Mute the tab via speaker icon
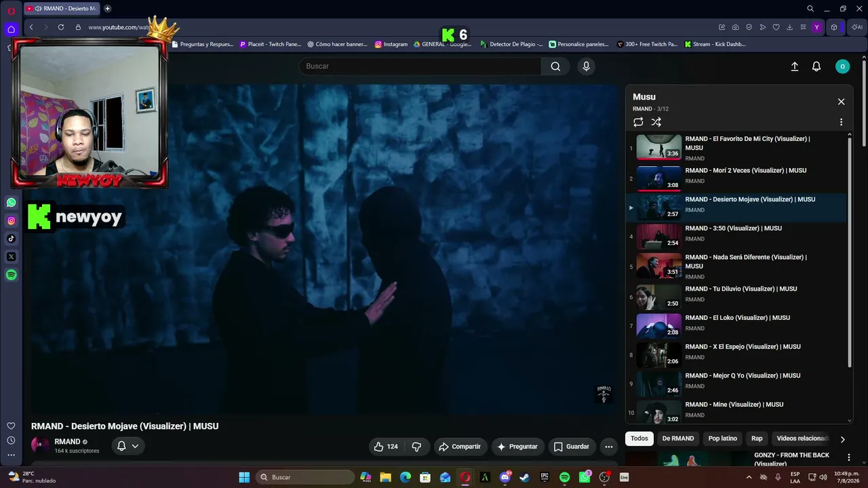This screenshot has height=488, width=868. (38, 9)
